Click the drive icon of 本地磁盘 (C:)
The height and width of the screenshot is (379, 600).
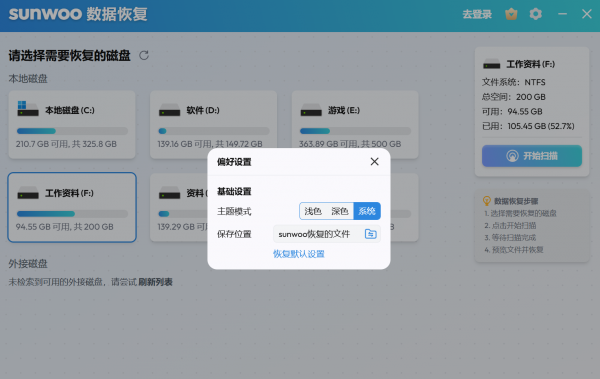pos(28,109)
